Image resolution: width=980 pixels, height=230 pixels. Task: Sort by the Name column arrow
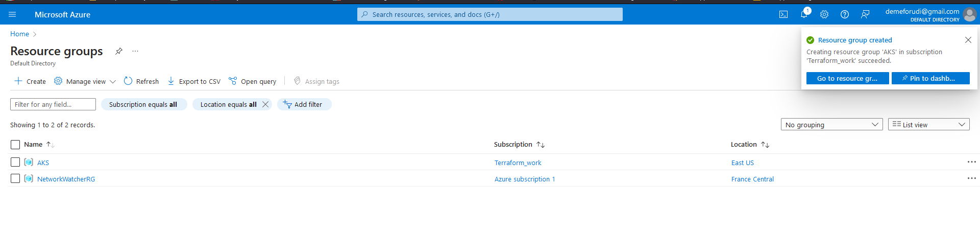point(50,145)
